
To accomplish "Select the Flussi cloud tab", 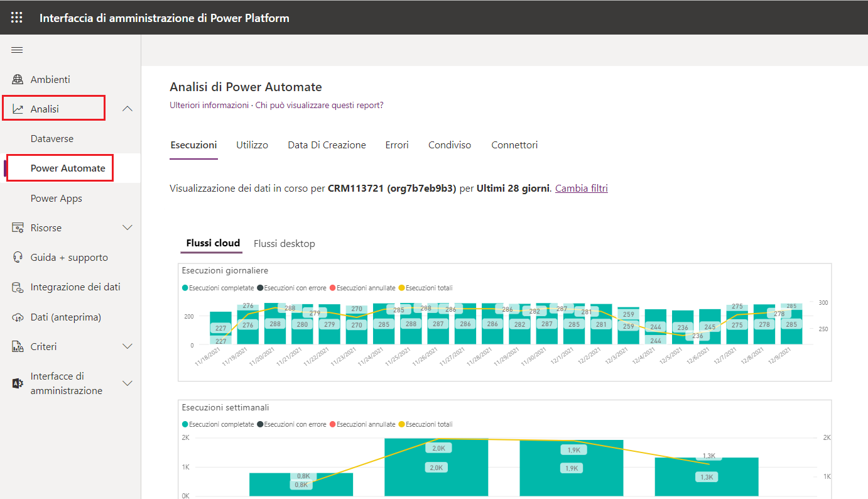I will 213,243.
